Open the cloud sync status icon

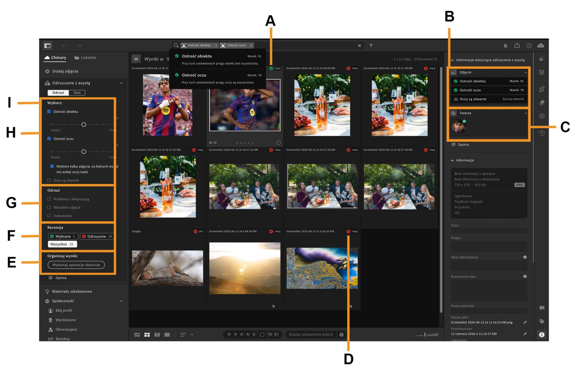[541, 45]
